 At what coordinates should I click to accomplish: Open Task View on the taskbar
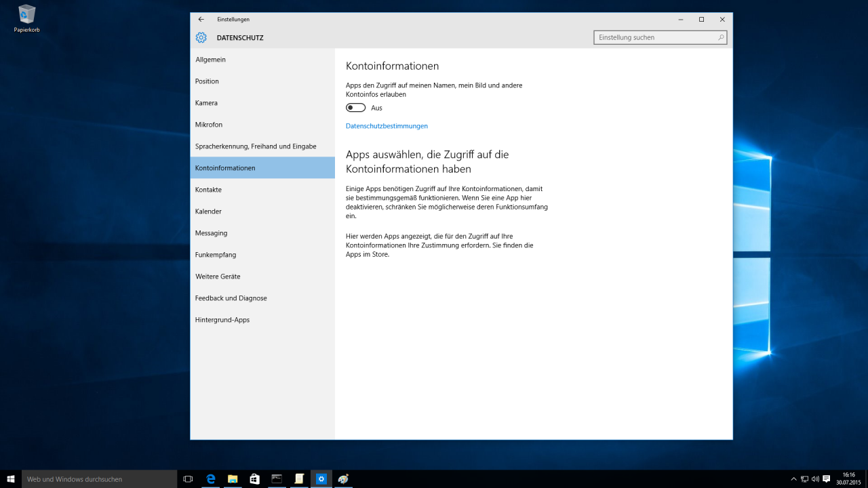click(189, 479)
